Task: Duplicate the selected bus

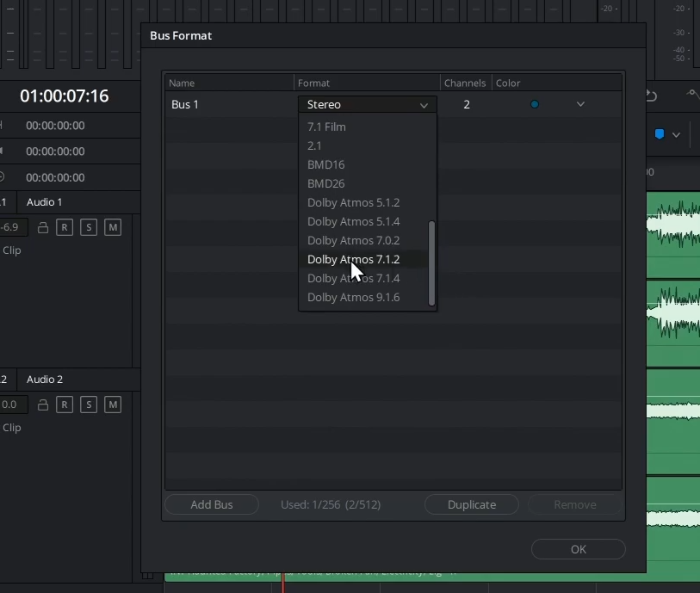Action: 472,504
